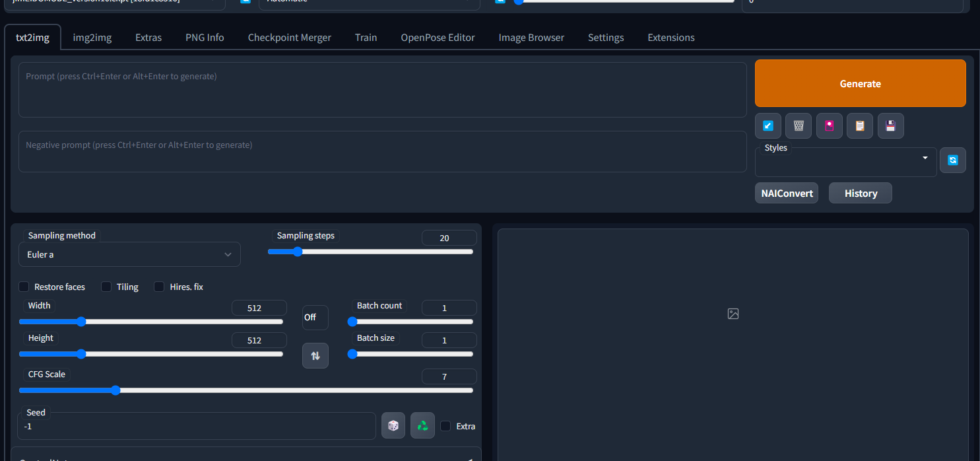Open the Styles dropdown
The image size is (980, 461).
click(x=846, y=162)
